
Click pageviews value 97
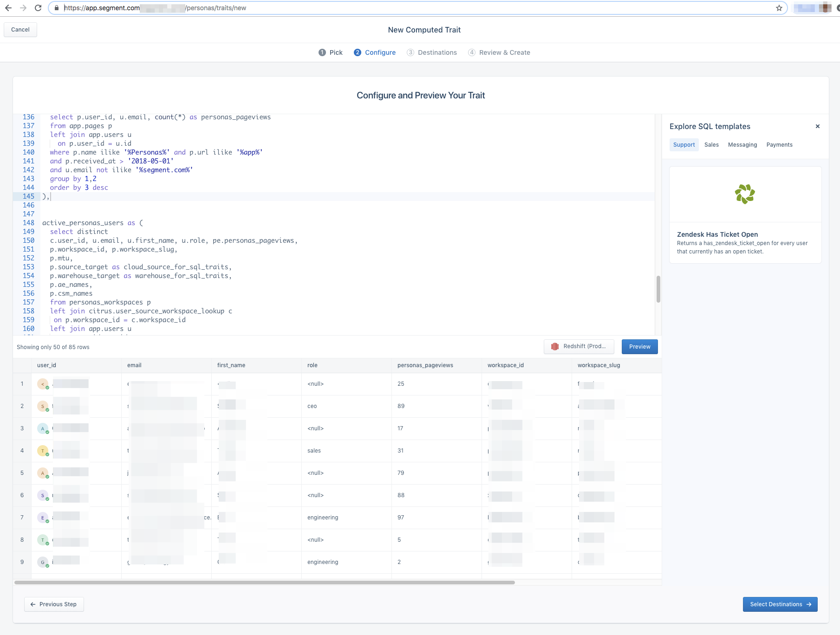[x=401, y=518]
